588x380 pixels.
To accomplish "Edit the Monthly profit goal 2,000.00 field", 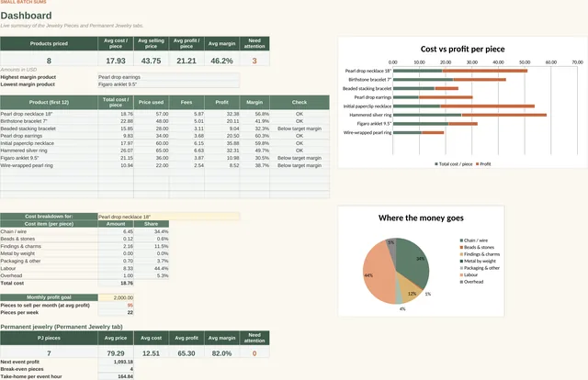I will coord(116,297).
